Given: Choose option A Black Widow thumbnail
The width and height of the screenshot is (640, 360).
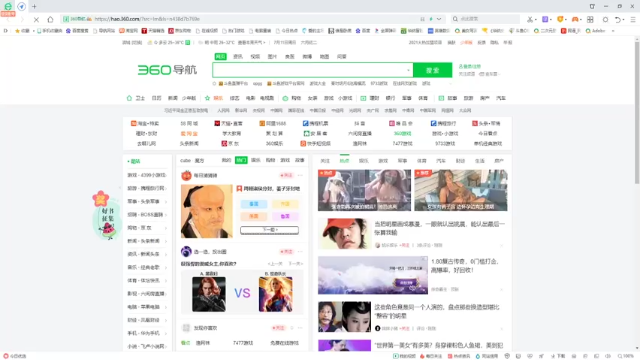Looking at the screenshot, I should coord(209,294).
